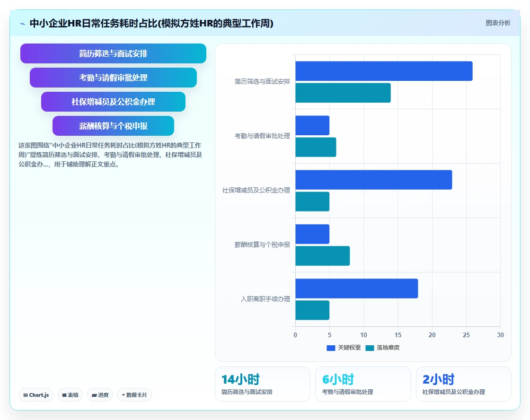This screenshot has width=530, height=420.
Task: Click the teal bar for 社保增减员及公积金办理
Action: 312,201
